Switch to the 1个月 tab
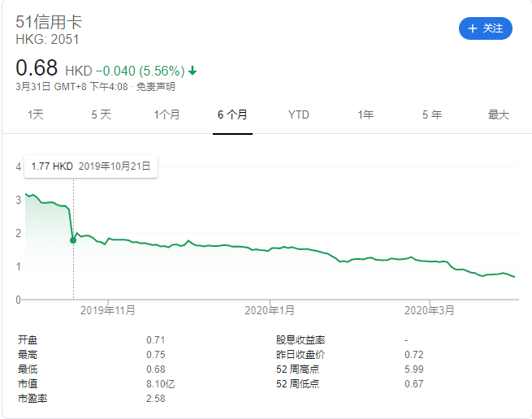 click(167, 114)
